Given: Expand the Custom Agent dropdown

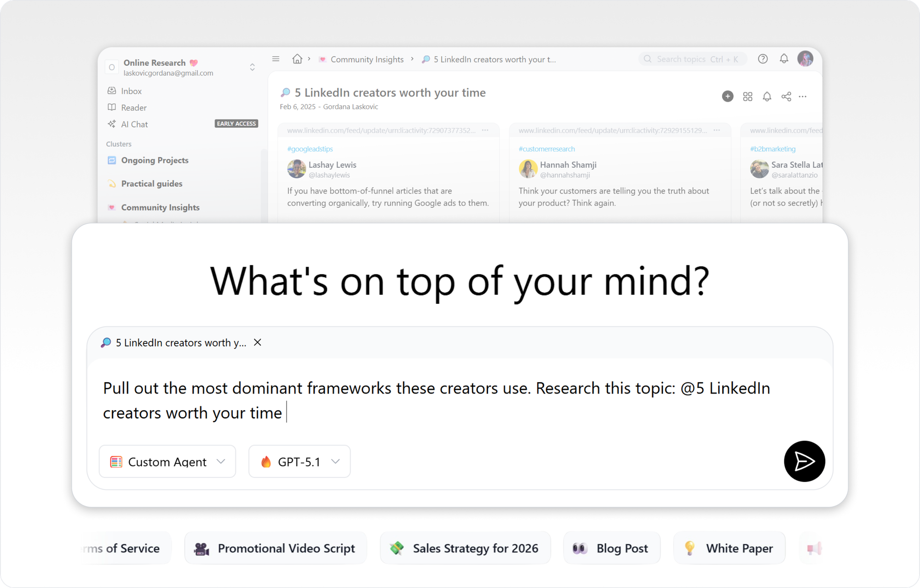Looking at the screenshot, I should 167,462.
